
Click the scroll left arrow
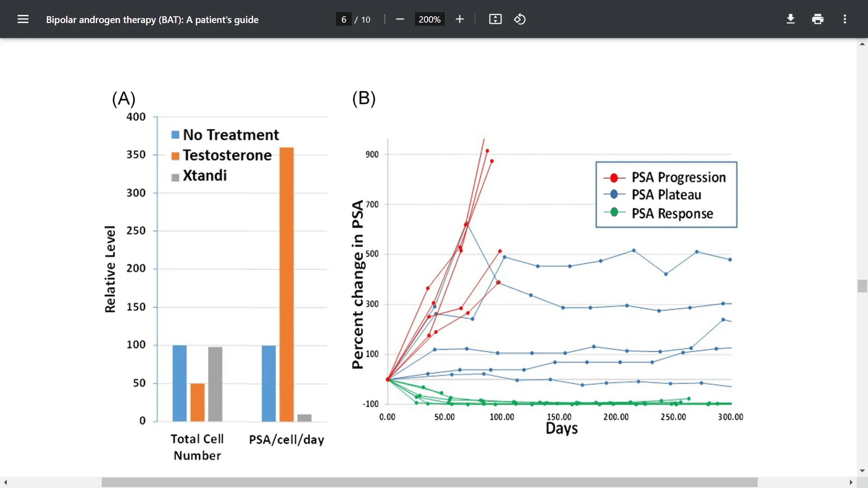pos(5,483)
